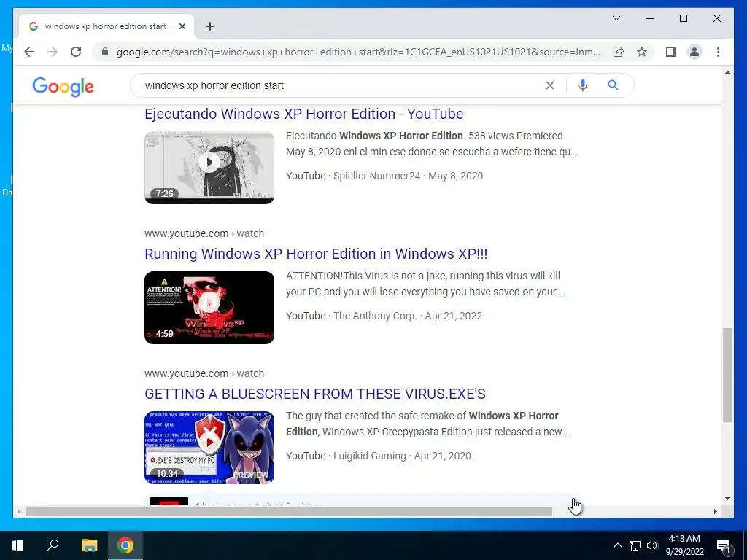Click the horizontal scrollbar thumb

(x=289, y=511)
